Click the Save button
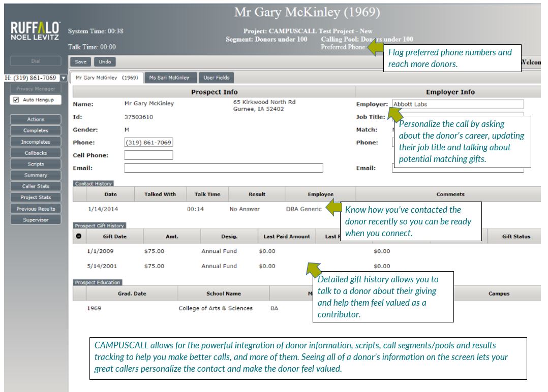Screen dimensions: 548x392 (x=80, y=62)
